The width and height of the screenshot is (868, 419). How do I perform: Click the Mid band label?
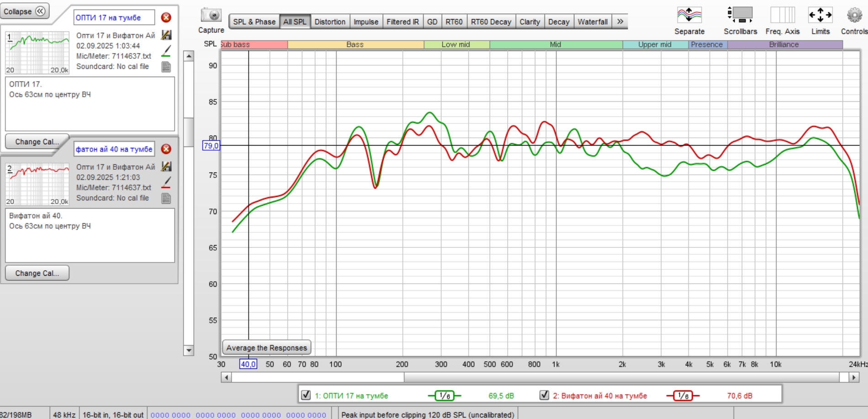click(556, 44)
